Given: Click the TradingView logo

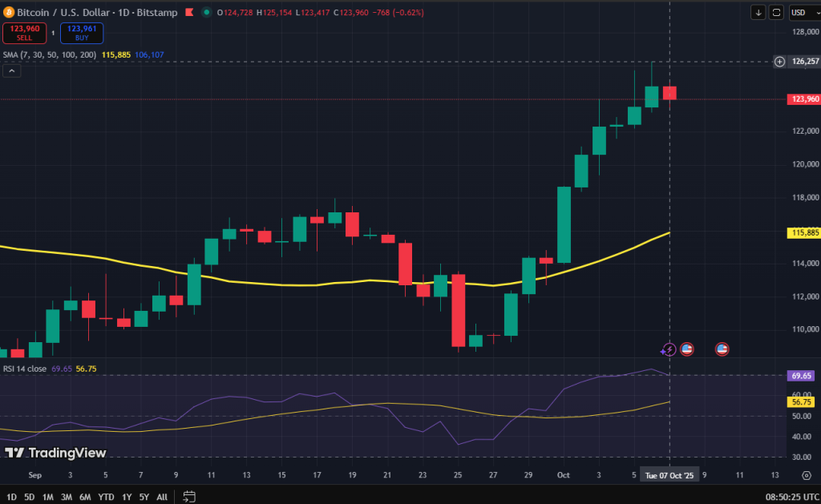Looking at the screenshot, I should [x=55, y=453].
